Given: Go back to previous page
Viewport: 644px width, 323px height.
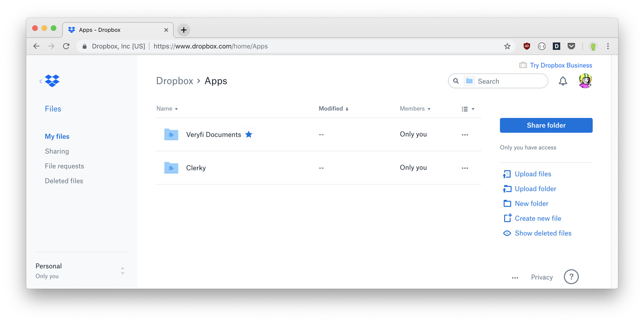Looking at the screenshot, I should point(36,46).
